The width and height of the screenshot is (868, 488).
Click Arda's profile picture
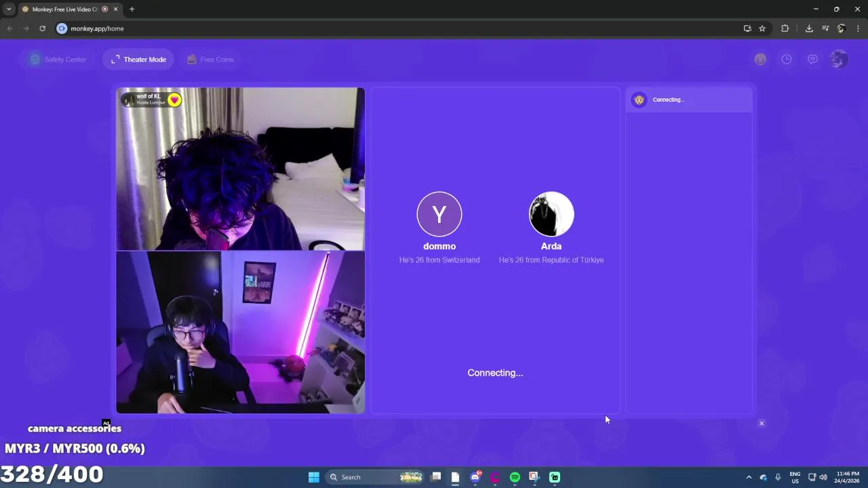[x=551, y=214]
